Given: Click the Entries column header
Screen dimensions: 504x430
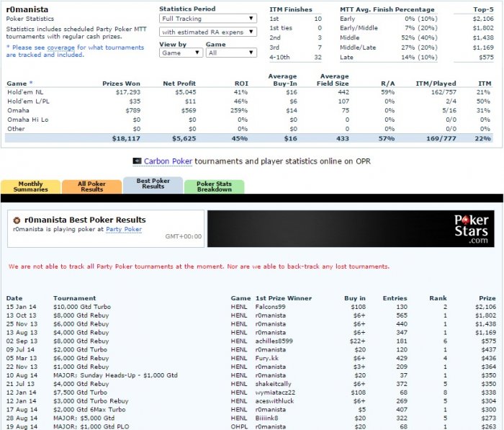Looking at the screenshot, I should coord(395,298).
